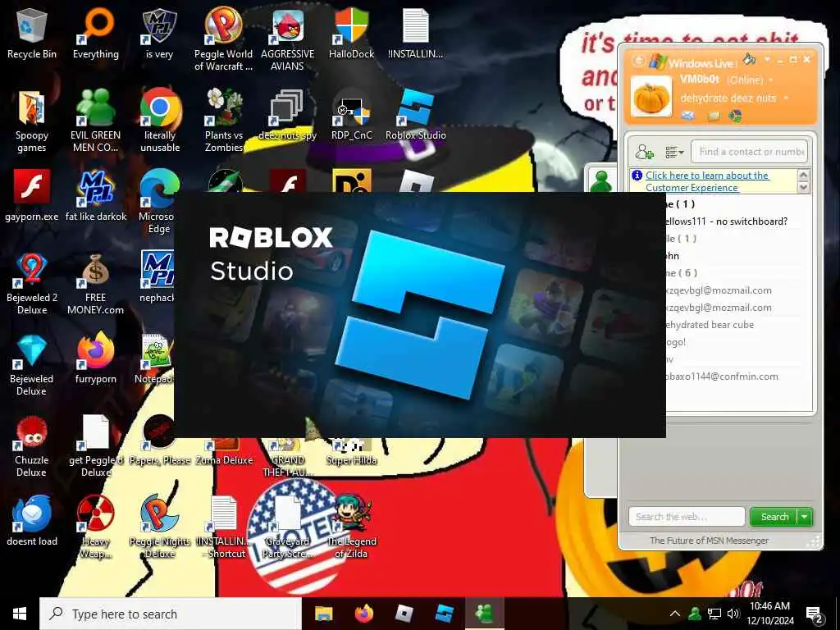This screenshot has height=630, width=840.
Task: Open the dropdown arrow beside Search button
Action: click(x=804, y=517)
